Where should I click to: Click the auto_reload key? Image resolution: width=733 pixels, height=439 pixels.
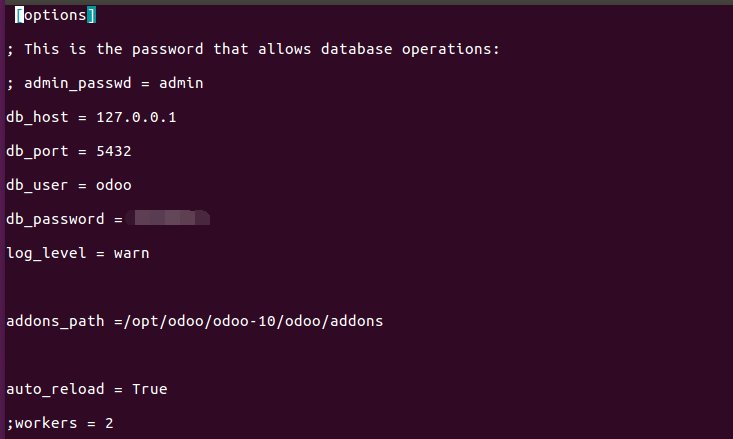[x=55, y=389]
